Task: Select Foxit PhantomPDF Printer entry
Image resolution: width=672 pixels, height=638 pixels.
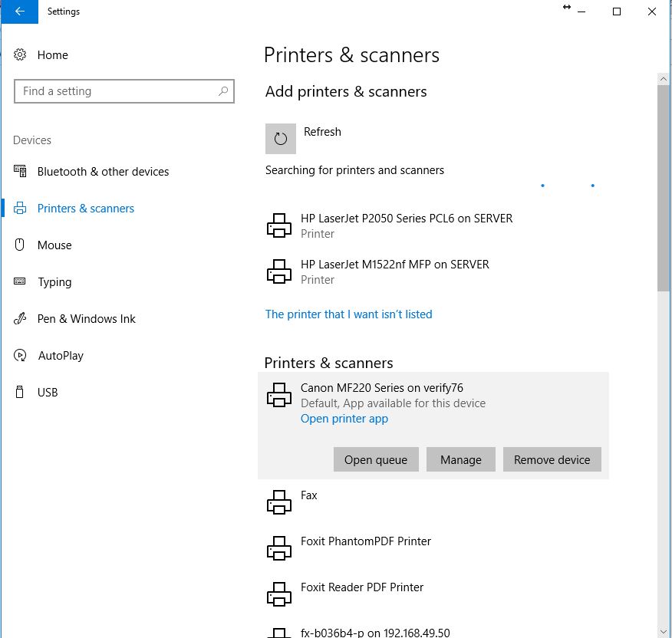Action: (x=433, y=548)
